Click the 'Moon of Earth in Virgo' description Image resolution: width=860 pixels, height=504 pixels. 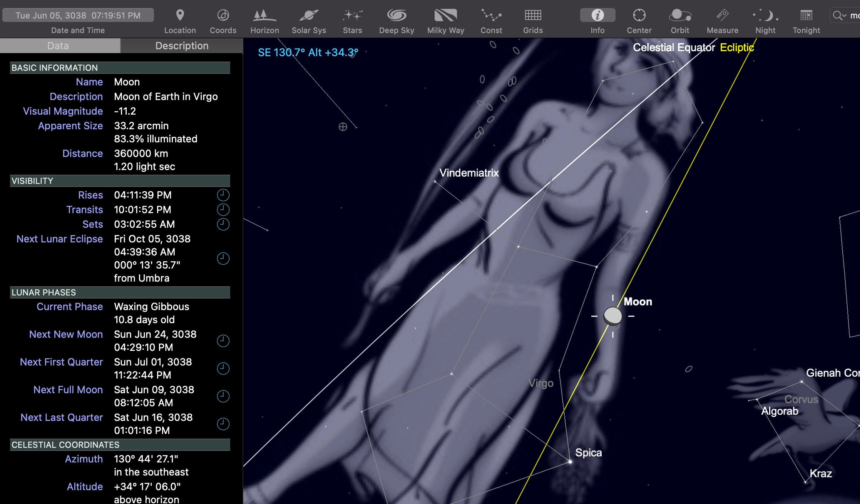(166, 97)
